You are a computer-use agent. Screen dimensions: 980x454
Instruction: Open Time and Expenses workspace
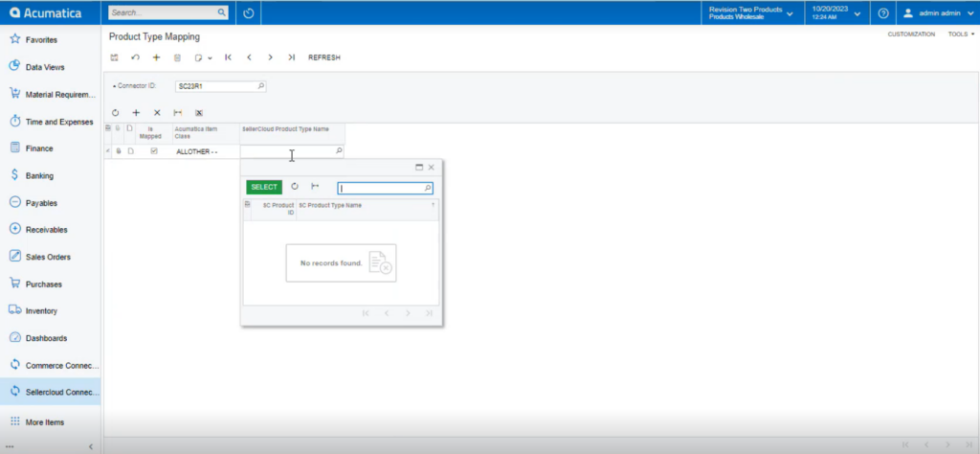50,122
